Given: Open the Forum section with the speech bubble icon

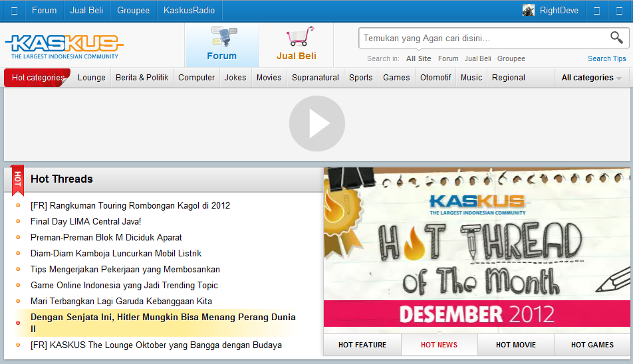Looking at the screenshot, I should [x=222, y=45].
